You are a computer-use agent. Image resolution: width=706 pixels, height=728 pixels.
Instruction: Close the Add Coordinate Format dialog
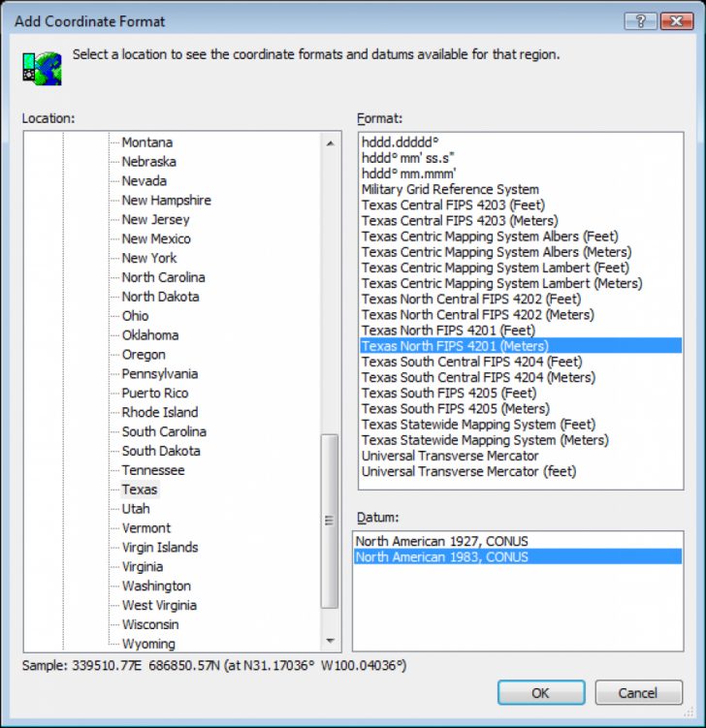[675, 20]
